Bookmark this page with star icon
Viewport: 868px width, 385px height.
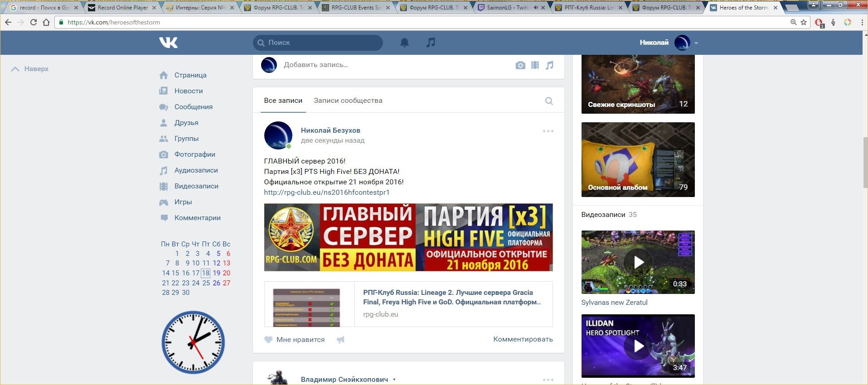[804, 22]
